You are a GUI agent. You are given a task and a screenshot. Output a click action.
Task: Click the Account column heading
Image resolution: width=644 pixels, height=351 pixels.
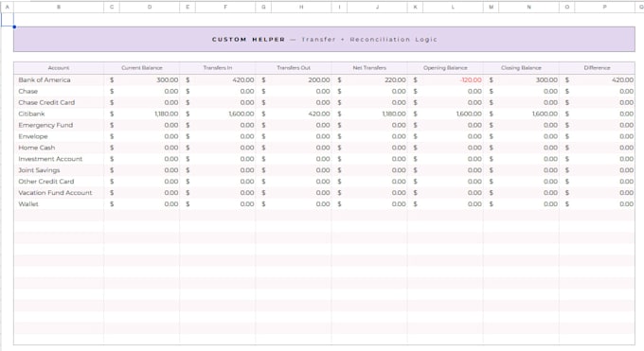[x=59, y=68]
